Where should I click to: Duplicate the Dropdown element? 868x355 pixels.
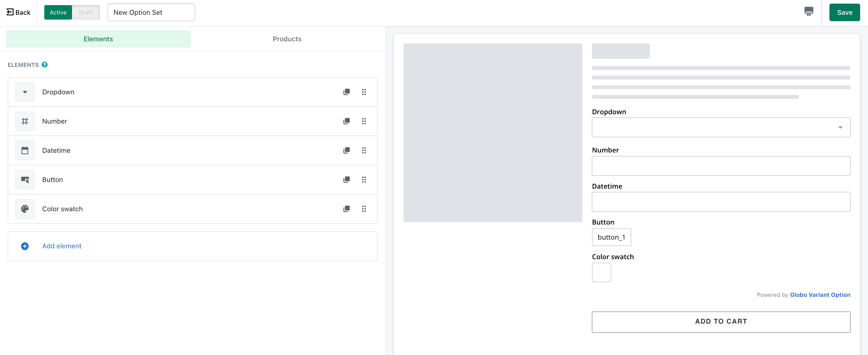[x=346, y=92]
